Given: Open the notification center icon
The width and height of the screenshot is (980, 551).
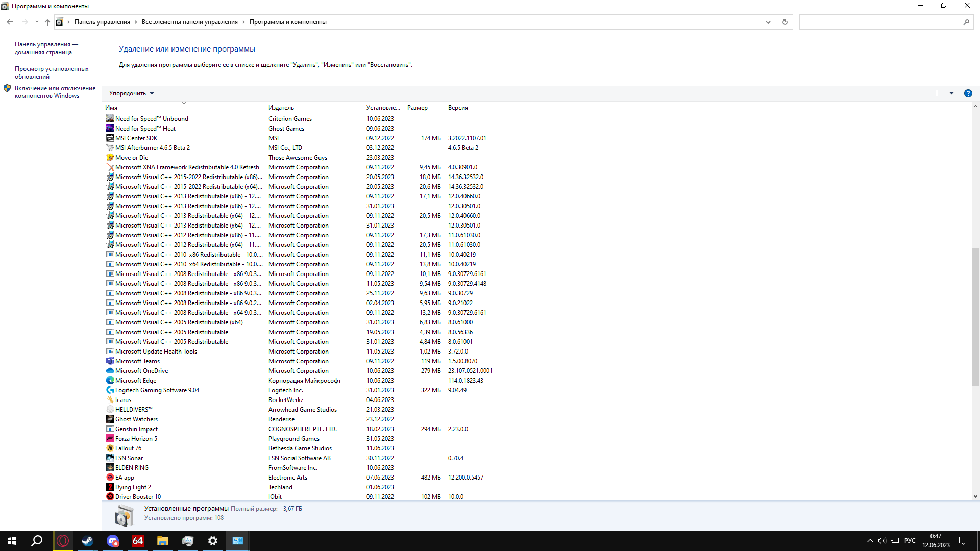Looking at the screenshot, I should [963, 541].
